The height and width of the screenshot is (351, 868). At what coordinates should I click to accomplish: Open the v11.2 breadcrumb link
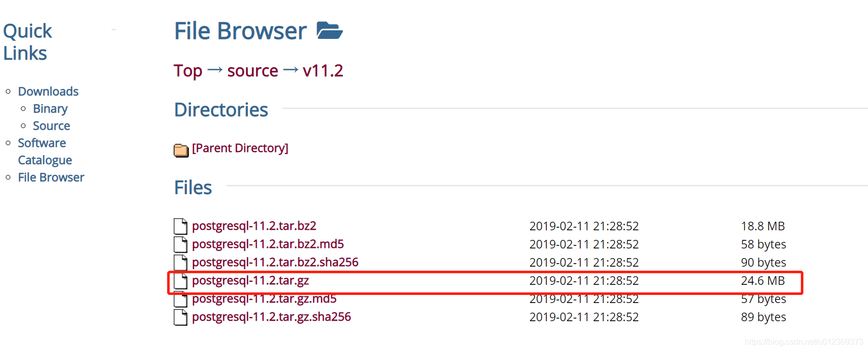coord(323,71)
